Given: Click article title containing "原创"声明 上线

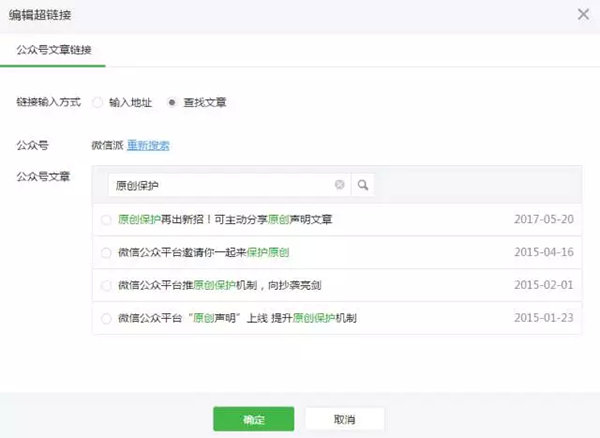Looking at the screenshot, I should click(x=236, y=318).
